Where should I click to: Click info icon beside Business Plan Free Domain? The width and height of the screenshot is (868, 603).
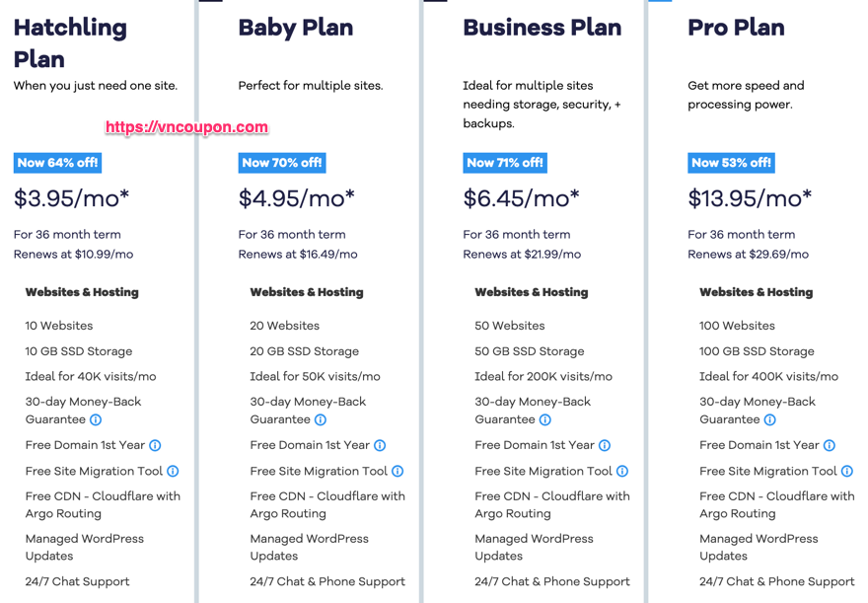coord(605,445)
